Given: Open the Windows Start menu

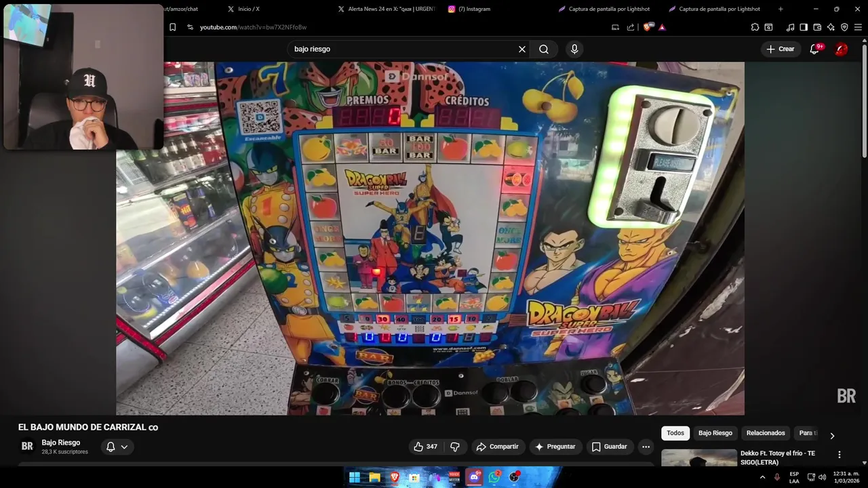Looking at the screenshot, I should 354,477.
